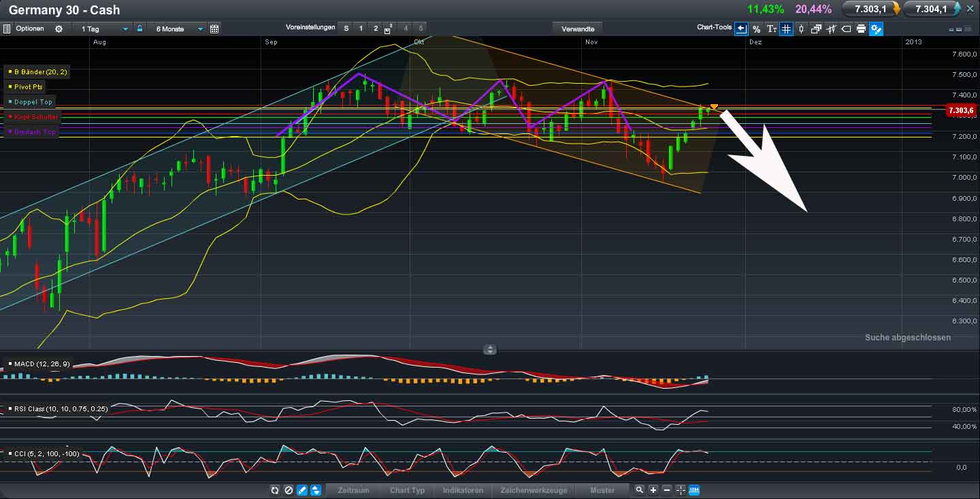This screenshot has height=499, width=980.
Task: Select Kopf-Schulter pattern label
Action: [33, 116]
